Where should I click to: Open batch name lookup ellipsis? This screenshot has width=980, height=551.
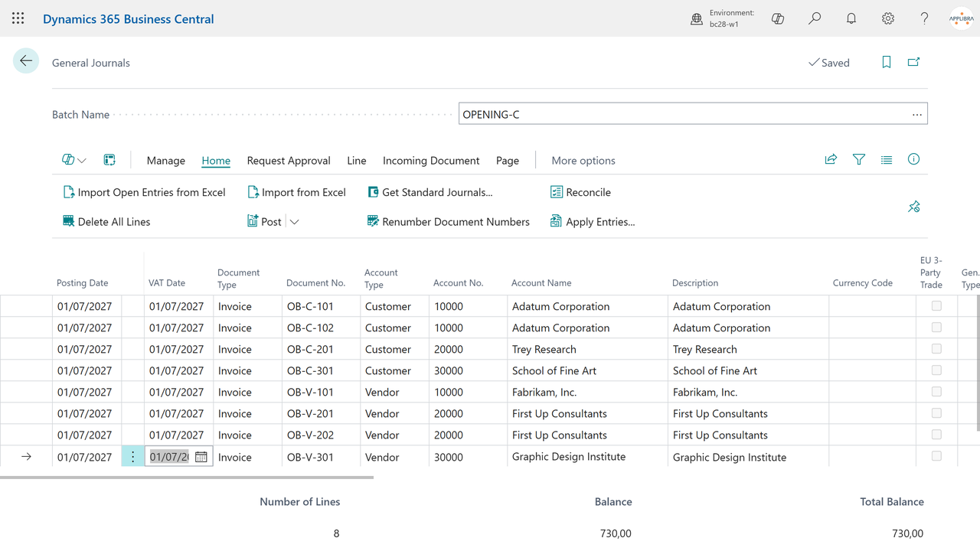pyautogui.click(x=917, y=115)
